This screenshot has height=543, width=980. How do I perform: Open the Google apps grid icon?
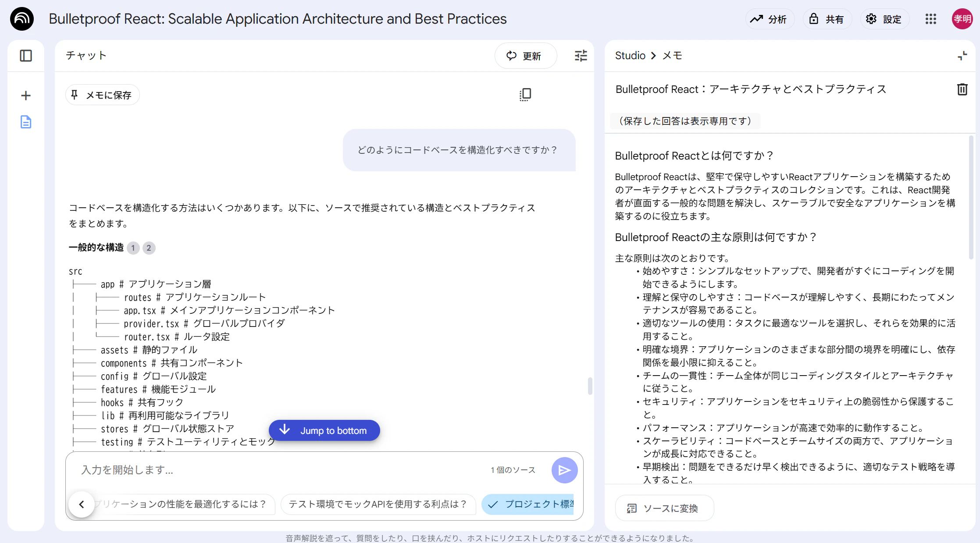930,19
